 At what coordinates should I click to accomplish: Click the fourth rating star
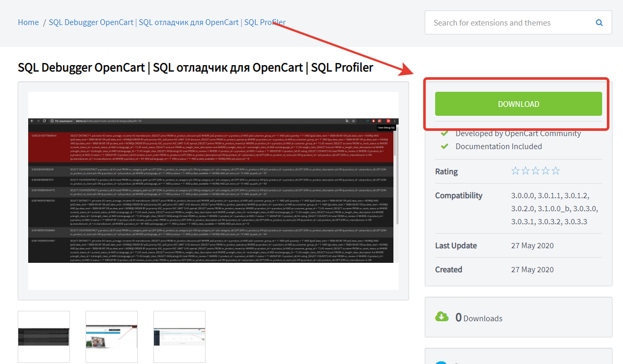(545, 171)
